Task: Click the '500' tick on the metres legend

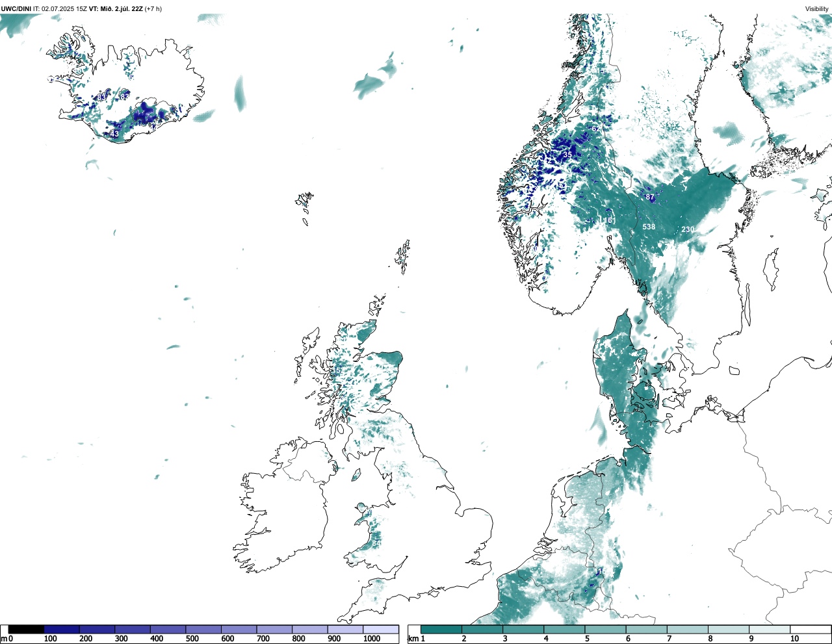Action: coord(192,639)
